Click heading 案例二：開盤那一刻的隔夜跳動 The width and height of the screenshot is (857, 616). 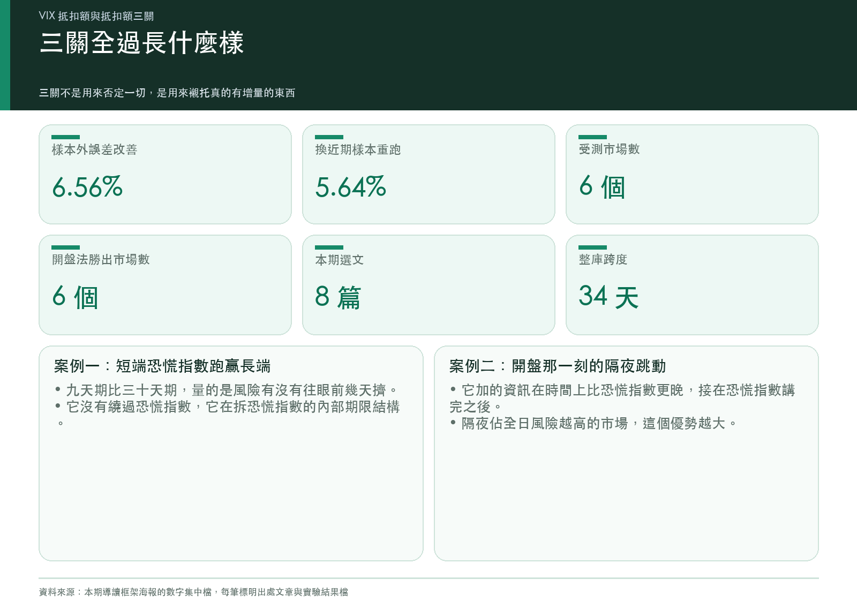click(x=558, y=366)
